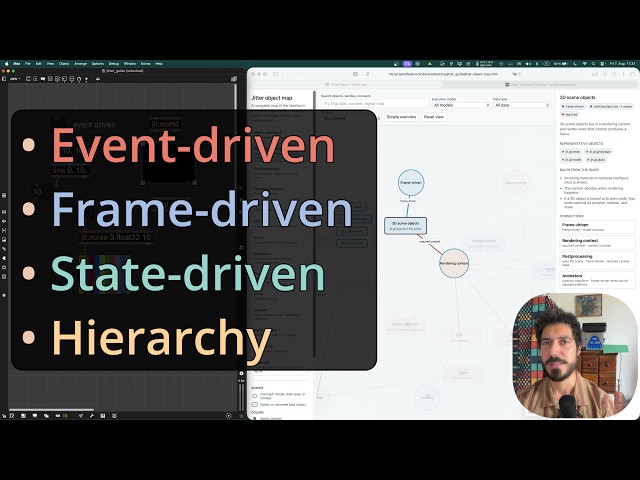Click the jit.gl.model representative object chip
Screen dimensions: 640x480
tap(571, 160)
